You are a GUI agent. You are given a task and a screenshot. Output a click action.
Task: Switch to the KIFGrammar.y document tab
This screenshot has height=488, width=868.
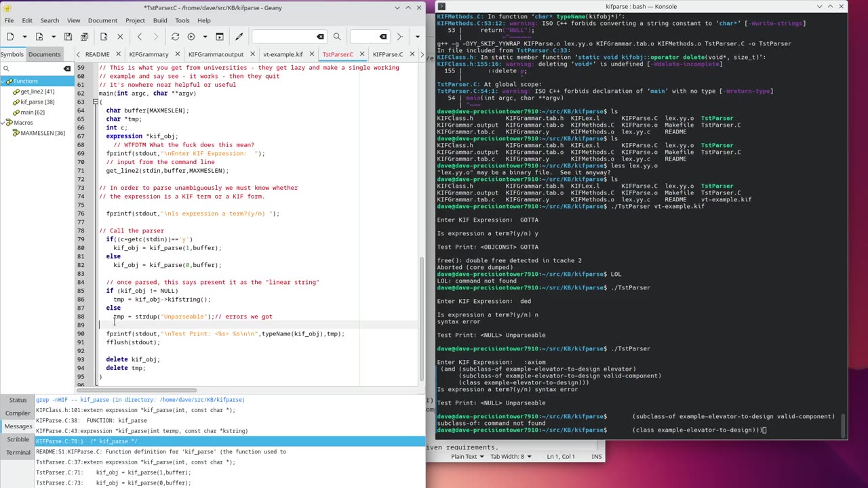(149, 54)
